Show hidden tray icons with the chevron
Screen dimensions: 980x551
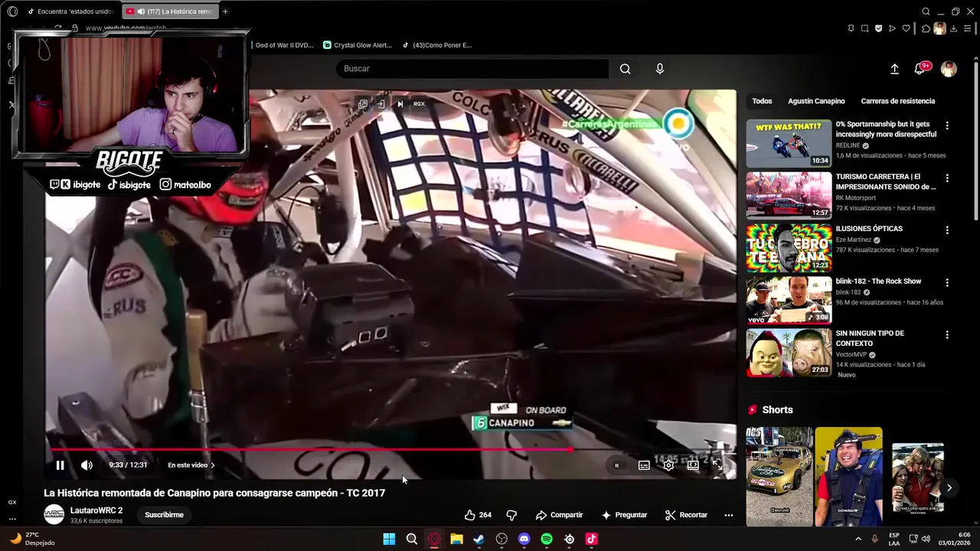857,539
